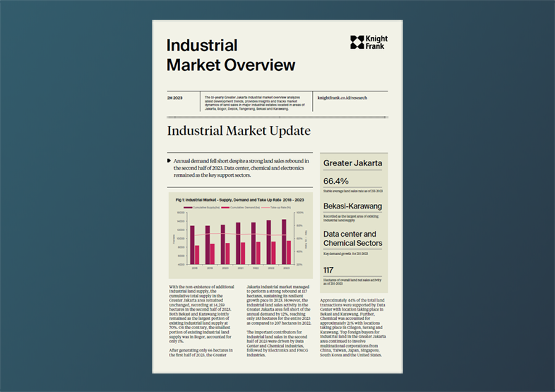Click paragraph starting 'The important contributors'
The height and width of the screenshot is (392, 555).
click(277, 343)
